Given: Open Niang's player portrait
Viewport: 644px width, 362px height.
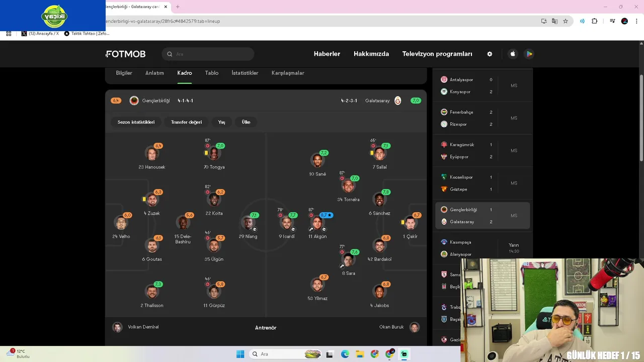Looking at the screenshot, I should (x=248, y=223).
